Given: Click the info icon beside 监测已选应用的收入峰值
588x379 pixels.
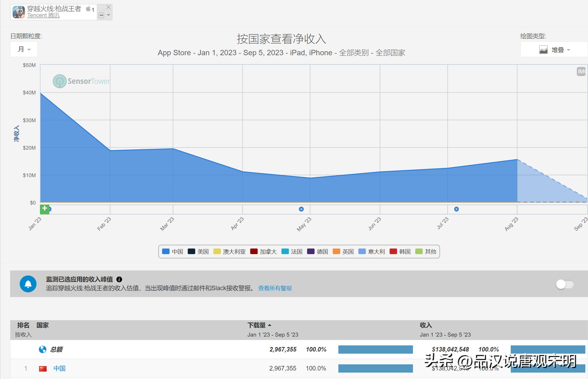Looking at the screenshot, I should [120, 279].
